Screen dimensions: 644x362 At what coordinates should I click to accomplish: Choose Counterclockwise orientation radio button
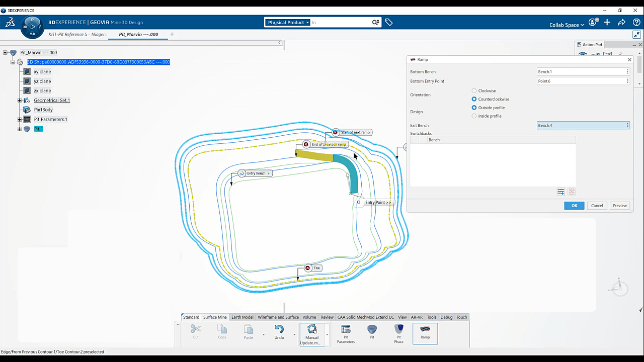click(x=474, y=99)
